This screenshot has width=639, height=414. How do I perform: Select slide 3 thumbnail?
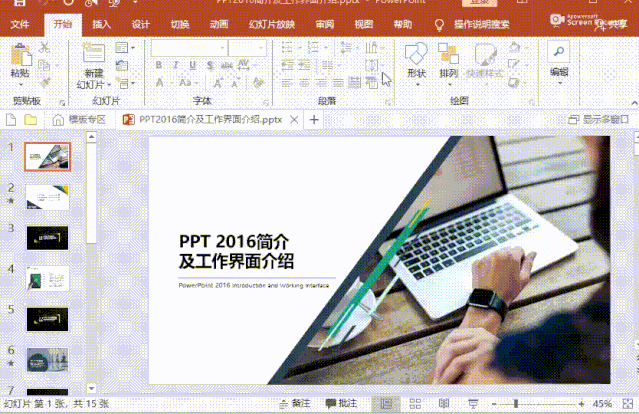point(47,238)
